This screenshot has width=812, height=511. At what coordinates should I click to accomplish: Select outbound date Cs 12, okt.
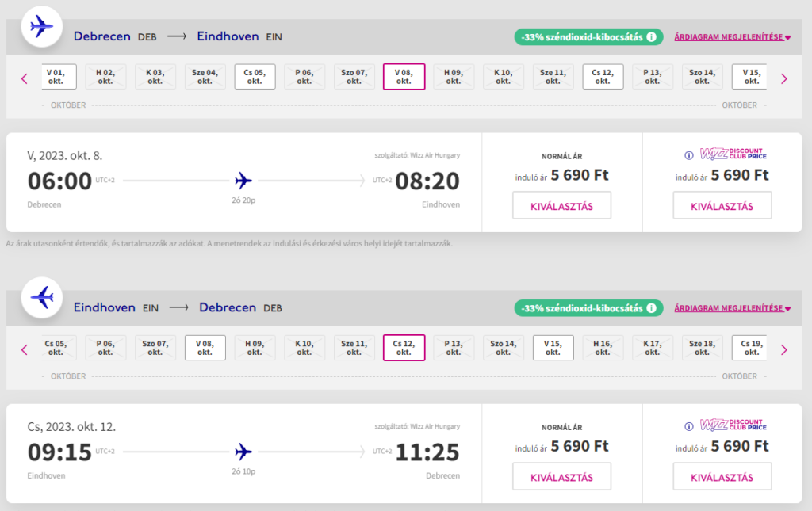point(603,77)
